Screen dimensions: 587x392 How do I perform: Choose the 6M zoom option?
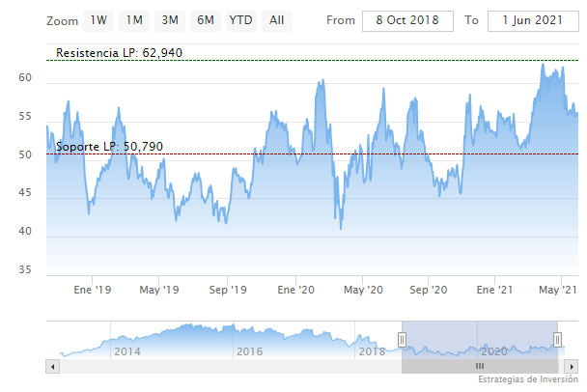coord(206,19)
